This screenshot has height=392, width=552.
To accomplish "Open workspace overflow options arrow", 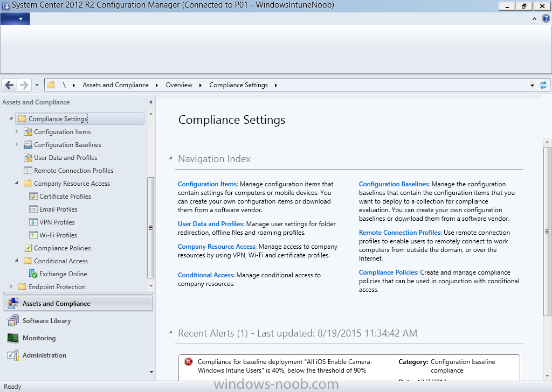I will coord(151,372).
